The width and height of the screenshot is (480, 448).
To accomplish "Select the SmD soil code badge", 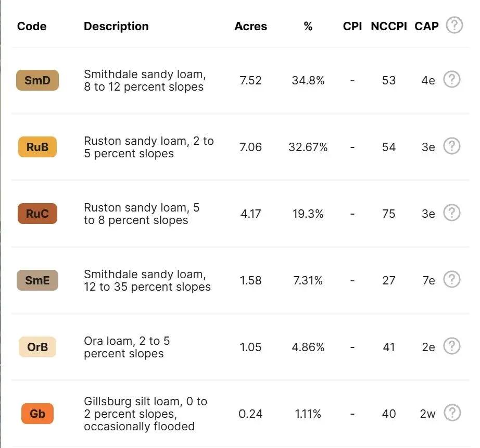I will [37, 80].
